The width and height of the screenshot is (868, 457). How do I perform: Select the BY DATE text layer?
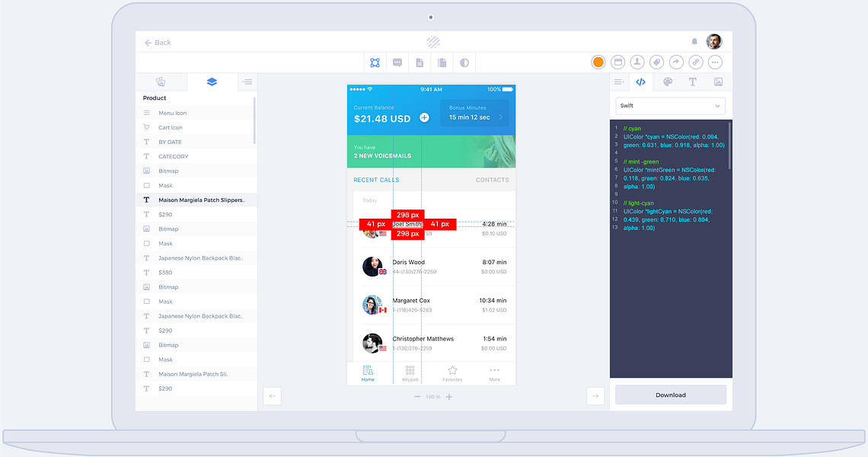pos(195,142)
